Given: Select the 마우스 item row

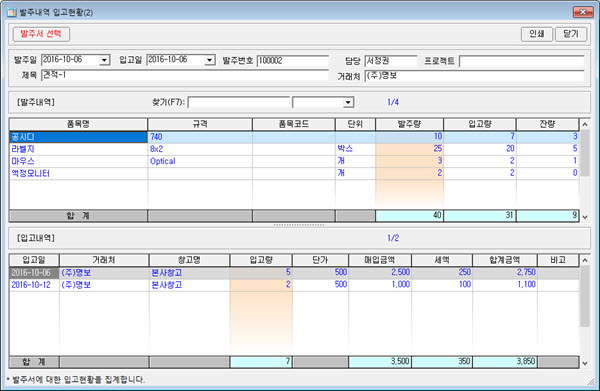Looking at the screenshot, I should pyautogui.click(x=294, y=161).
